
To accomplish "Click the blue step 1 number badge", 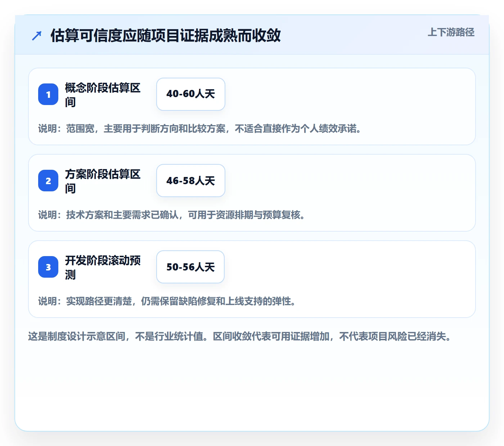I will pyautogui.click(x=48, y=94).
